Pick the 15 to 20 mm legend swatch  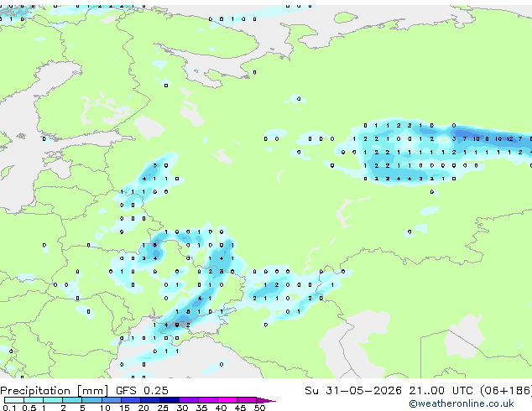click(131, 400)
